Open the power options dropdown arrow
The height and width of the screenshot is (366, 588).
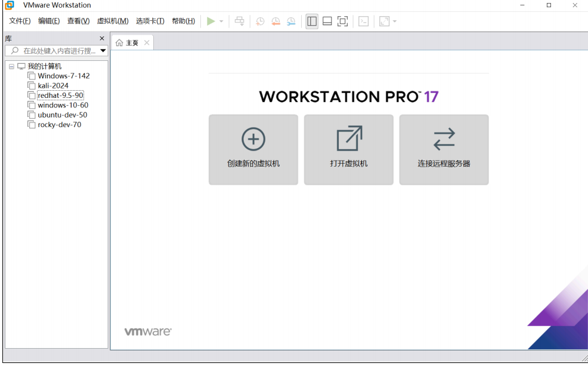(x=221, y=21)
